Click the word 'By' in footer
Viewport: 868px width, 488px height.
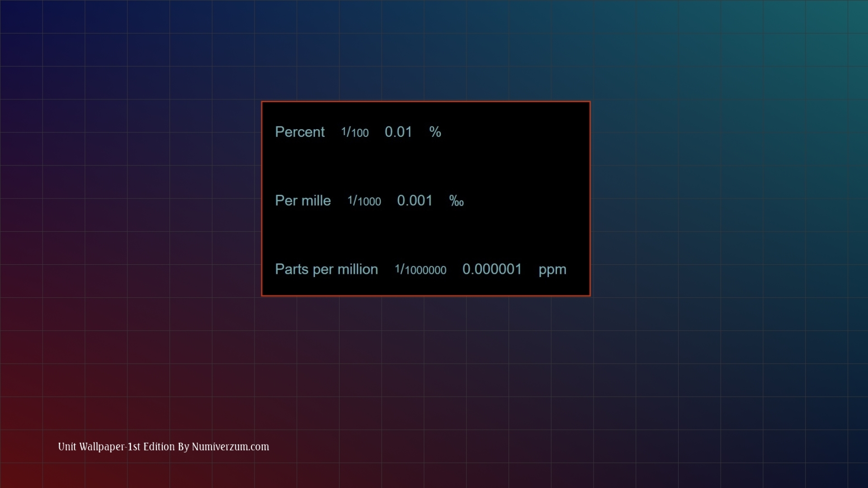point(183,447)
